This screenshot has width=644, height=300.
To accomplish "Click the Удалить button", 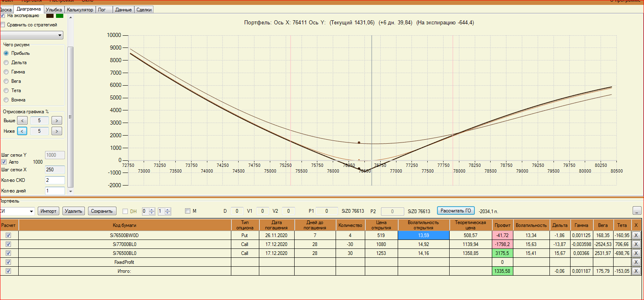I will pos(73,211).
